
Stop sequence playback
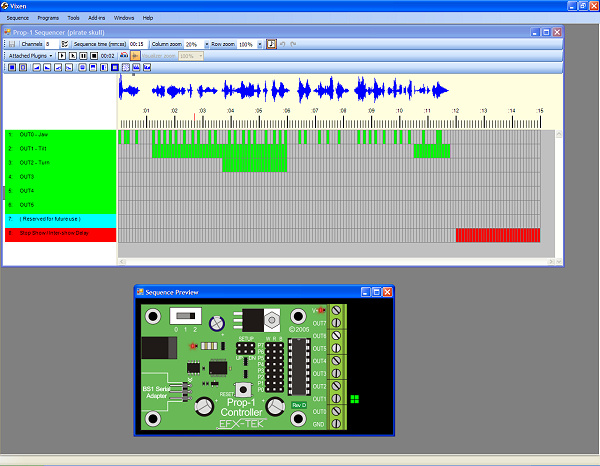point(94,56)
